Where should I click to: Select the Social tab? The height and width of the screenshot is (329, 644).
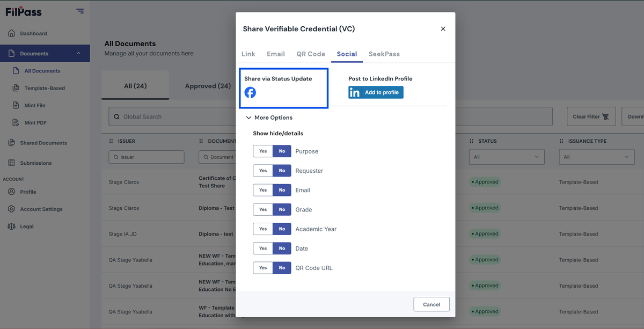pos(347,54)
